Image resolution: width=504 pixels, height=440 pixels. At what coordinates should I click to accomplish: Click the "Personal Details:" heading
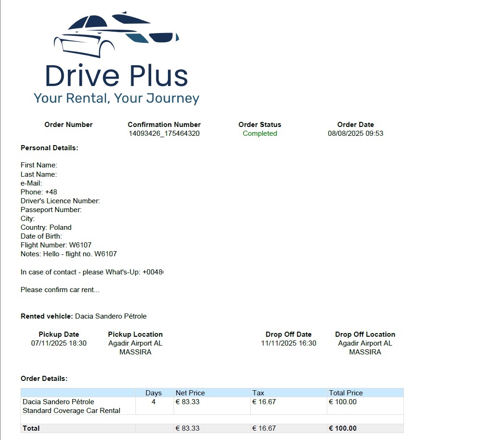click(x=49, y=148)
